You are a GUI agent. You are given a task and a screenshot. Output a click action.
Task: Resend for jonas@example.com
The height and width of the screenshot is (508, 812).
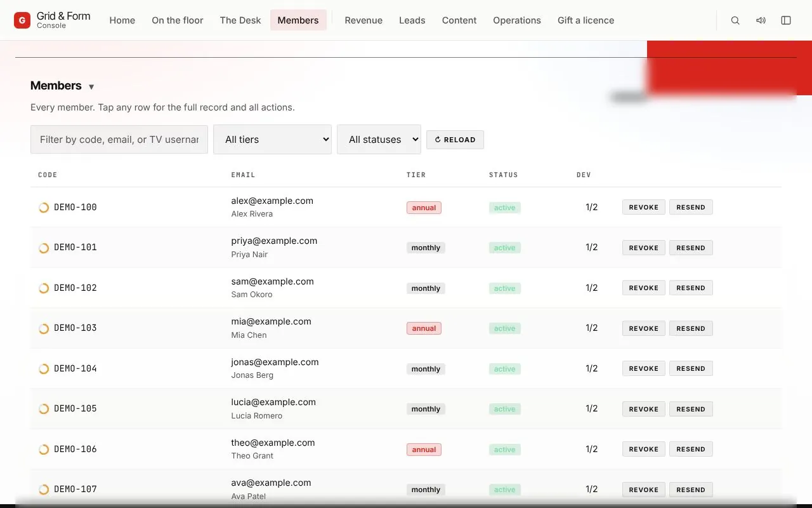691,368
